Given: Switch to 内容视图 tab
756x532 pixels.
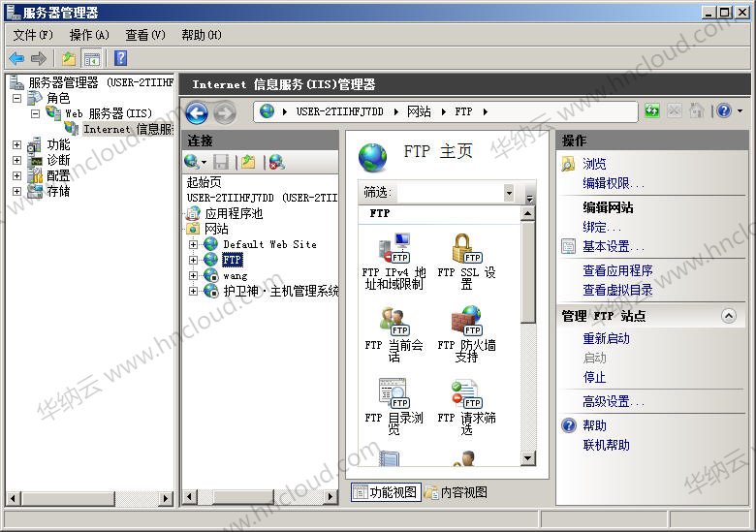Looking at the screenshot, I should pos(457,492).
